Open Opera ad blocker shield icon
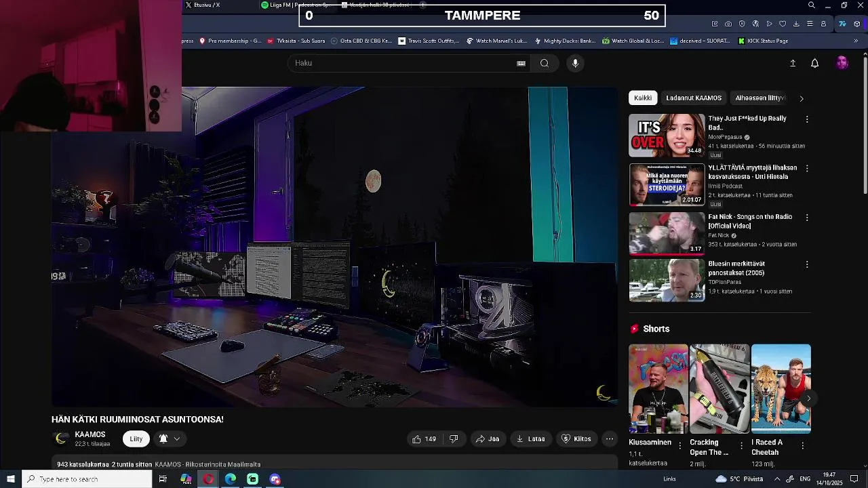Screen dimensions: 868x488 742,24
